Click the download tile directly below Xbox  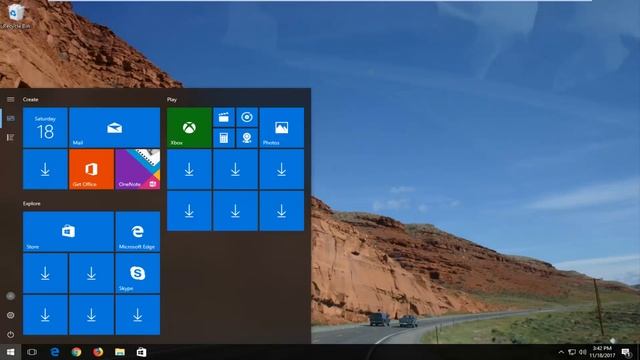(189, 169)
